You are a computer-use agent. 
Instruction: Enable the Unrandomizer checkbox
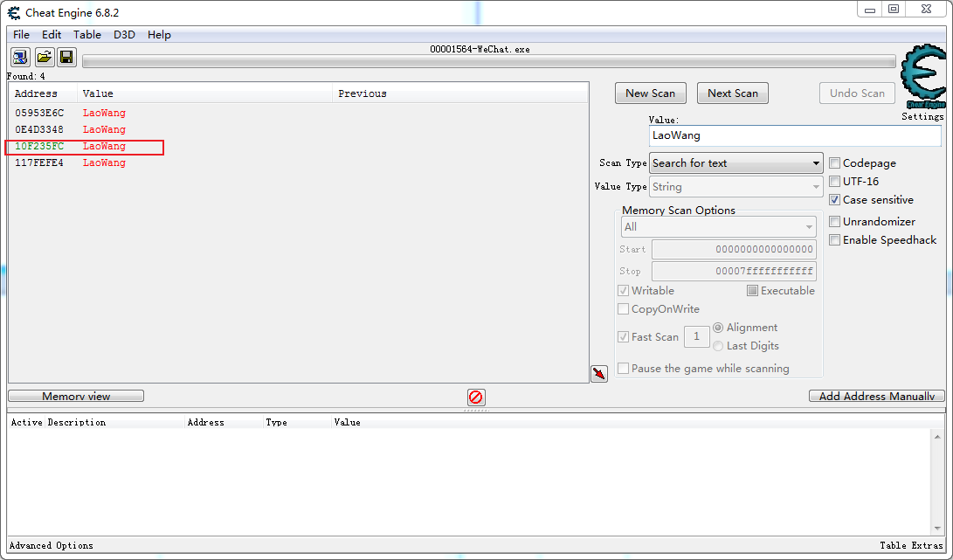[835, 221]
